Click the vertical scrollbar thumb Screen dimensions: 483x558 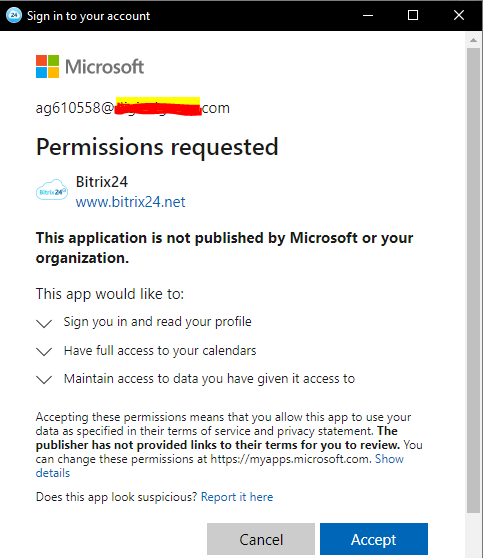[x=473, y=280]
